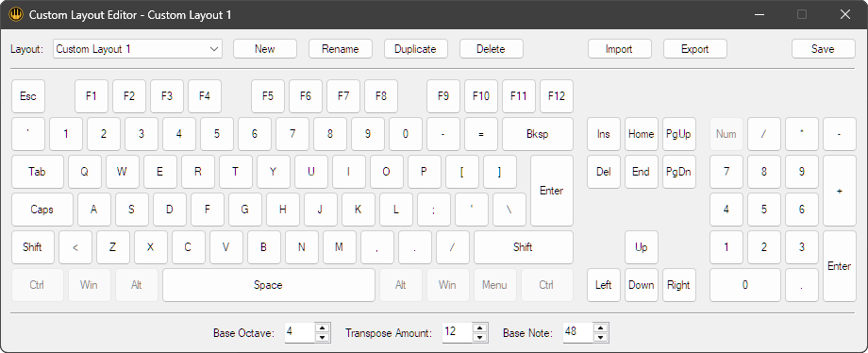Select the Bksp key
The image size is (868, 353).
click(x=538, y=134)
